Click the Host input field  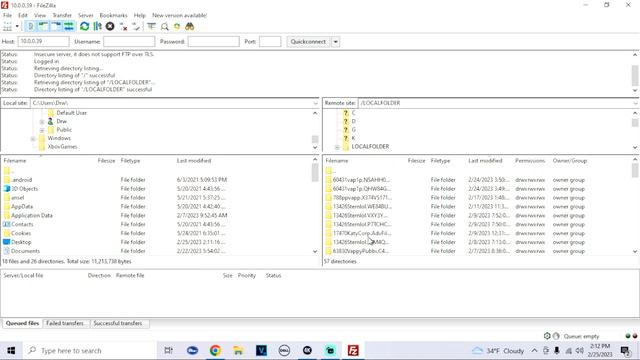(43, 42)
